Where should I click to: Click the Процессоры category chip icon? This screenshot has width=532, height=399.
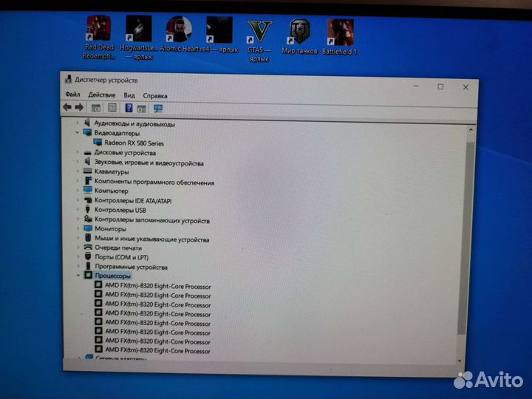tap(88, 275)
